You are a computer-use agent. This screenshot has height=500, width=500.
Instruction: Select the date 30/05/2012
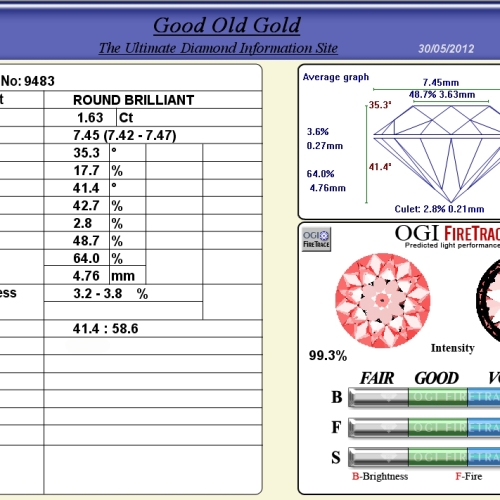446,49
